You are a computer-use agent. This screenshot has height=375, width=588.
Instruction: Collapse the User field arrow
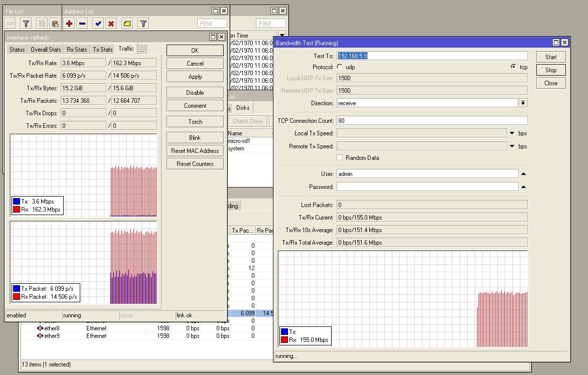pyautogui.click(x=523, y=174)
